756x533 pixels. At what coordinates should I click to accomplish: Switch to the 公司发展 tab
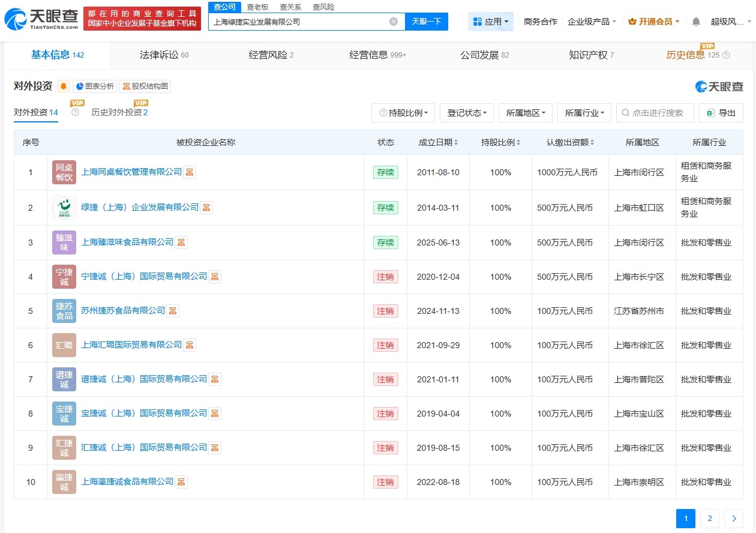click(x=484, y=55)
